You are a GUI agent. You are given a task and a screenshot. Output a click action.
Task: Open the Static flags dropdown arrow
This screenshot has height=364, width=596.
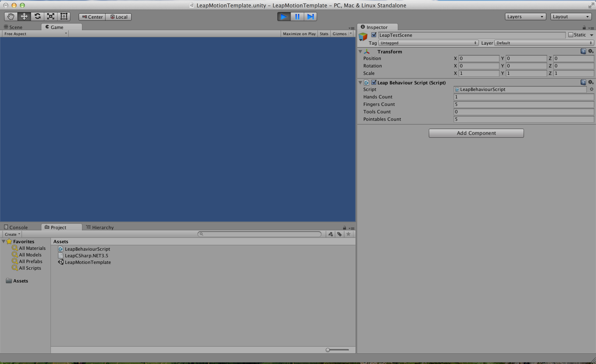(x=591, y=35)
